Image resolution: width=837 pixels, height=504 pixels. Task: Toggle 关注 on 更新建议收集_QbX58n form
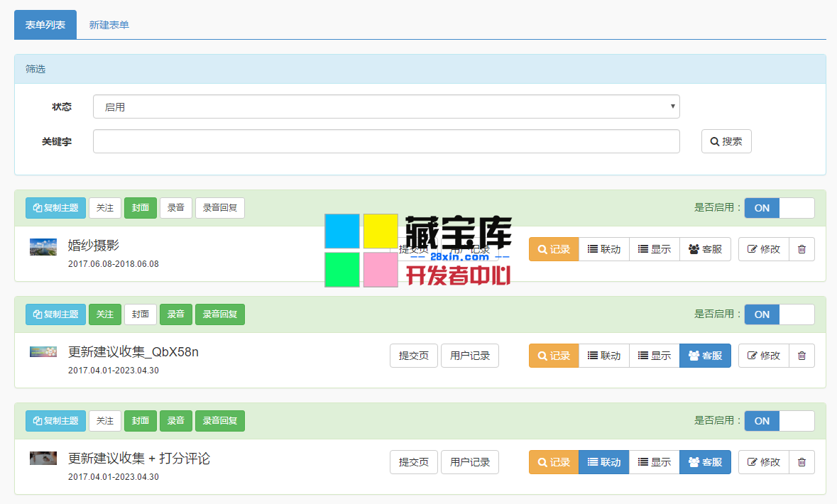(105, 314)
